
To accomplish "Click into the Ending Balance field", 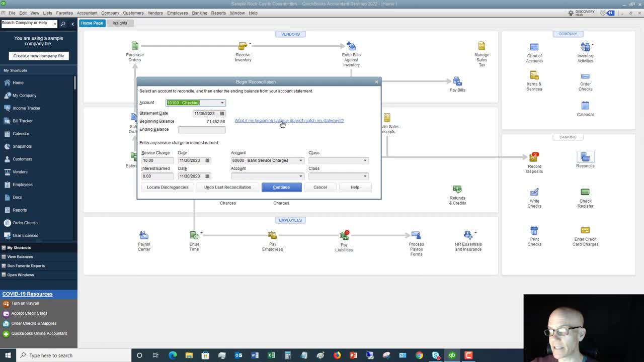I will click(x=202, y=130).
